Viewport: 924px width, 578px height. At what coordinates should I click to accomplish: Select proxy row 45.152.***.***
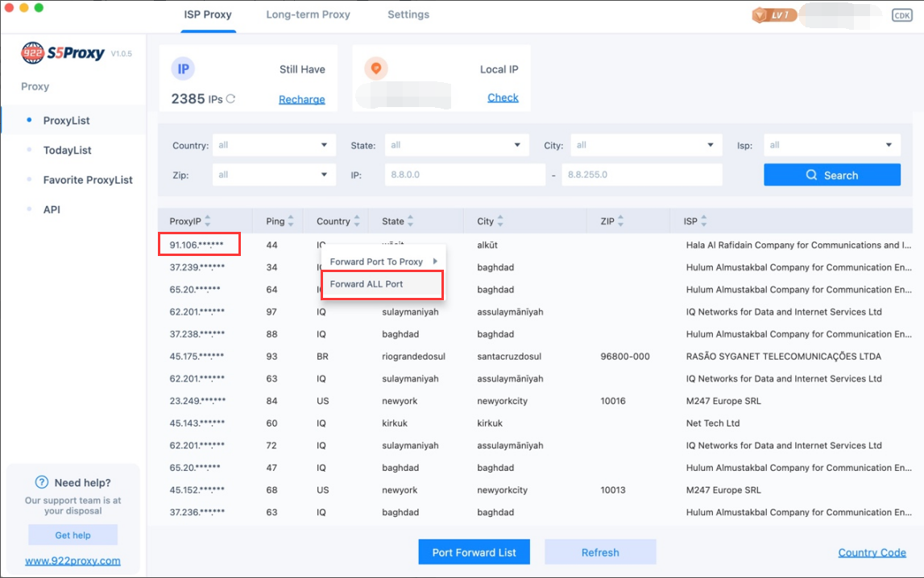pyautogui.click(x=535, y=489)
